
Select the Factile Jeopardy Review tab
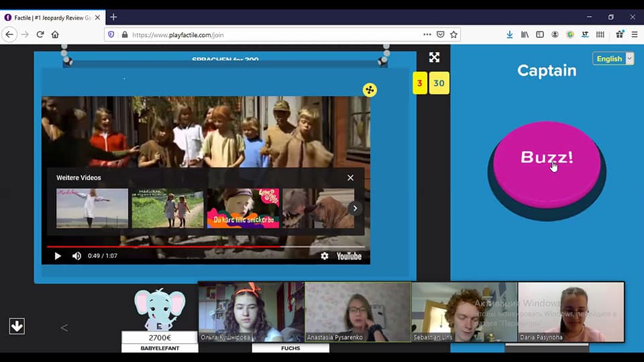[52, 17]
